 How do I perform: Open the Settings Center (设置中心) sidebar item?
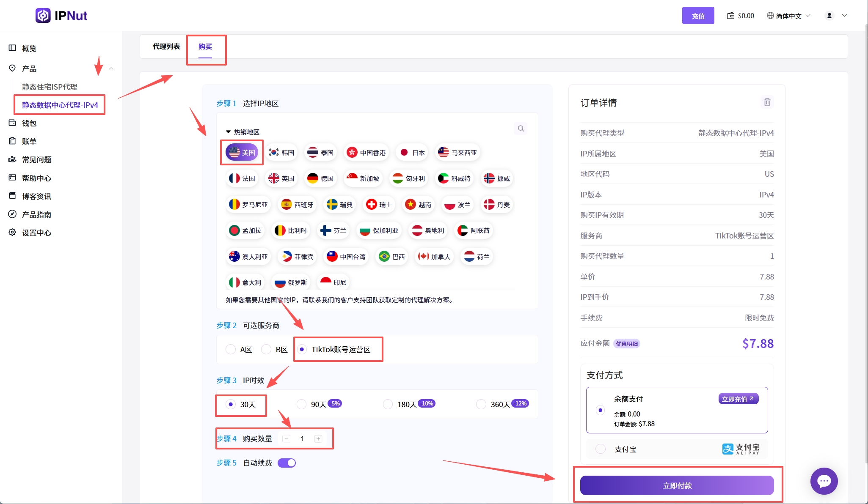point(36,233)
